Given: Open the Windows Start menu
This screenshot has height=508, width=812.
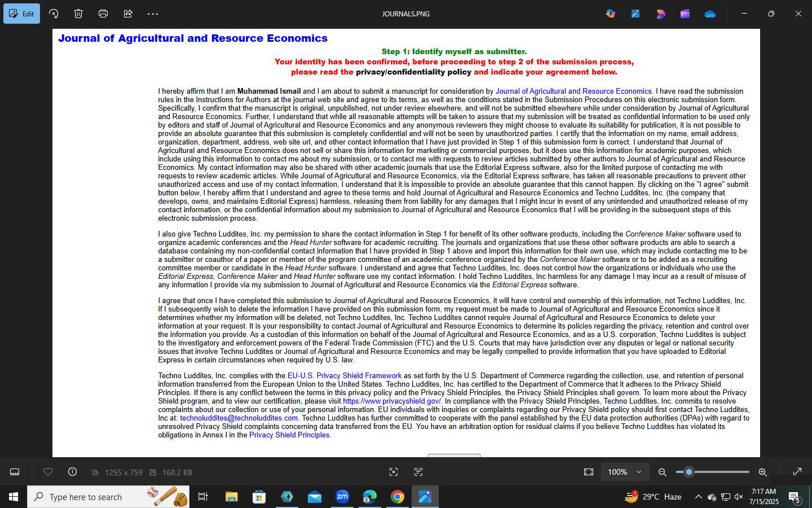Looking at the screenshot, I should point(14,497).
